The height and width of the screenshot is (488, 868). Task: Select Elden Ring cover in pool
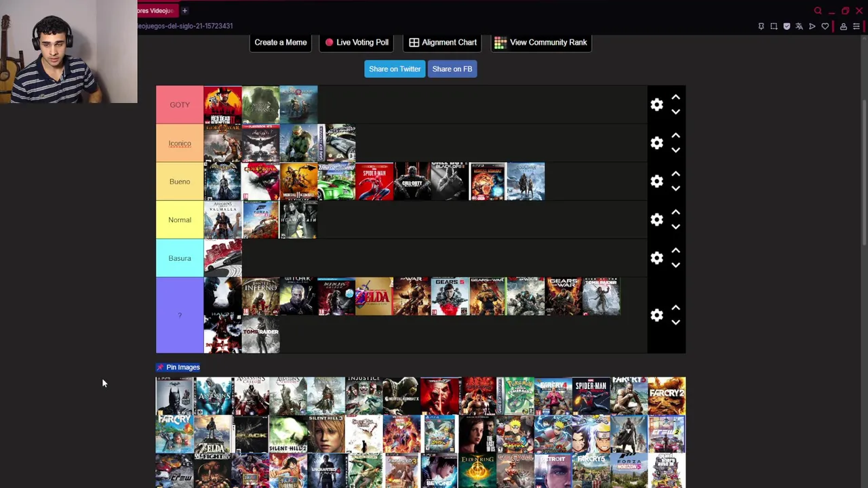pyautogui.click(x=477, y=472)
